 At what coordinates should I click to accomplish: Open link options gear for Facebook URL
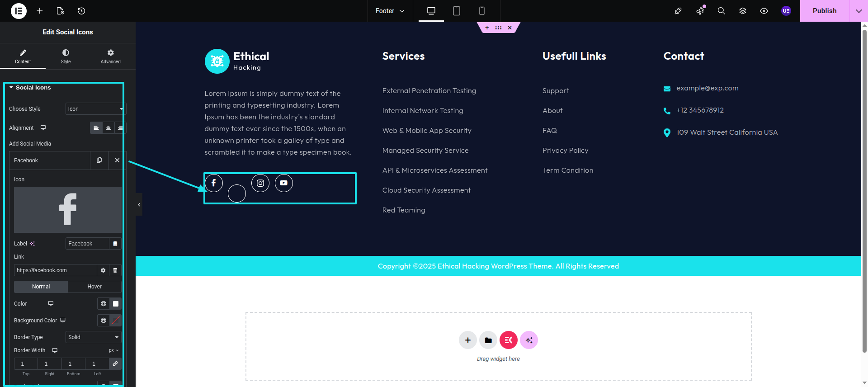[x=103, y=270]
